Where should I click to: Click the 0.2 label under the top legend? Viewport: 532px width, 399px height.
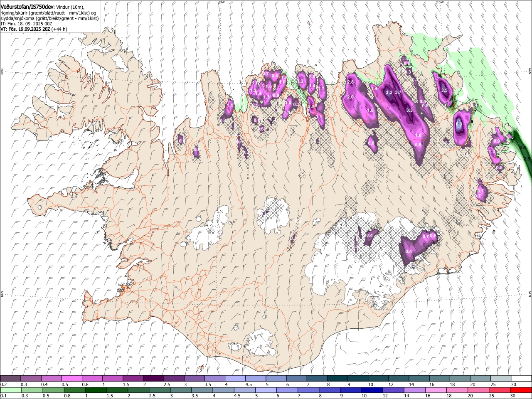(x=3, y=384)
